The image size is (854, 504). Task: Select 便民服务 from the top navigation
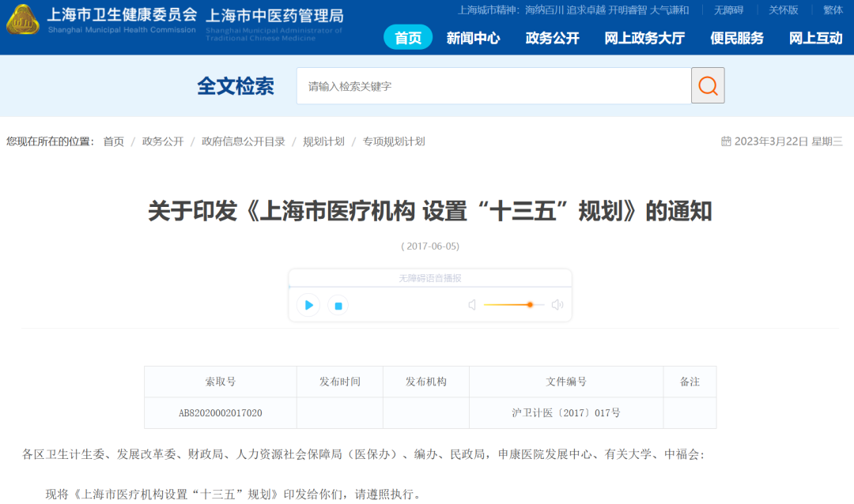737,38
